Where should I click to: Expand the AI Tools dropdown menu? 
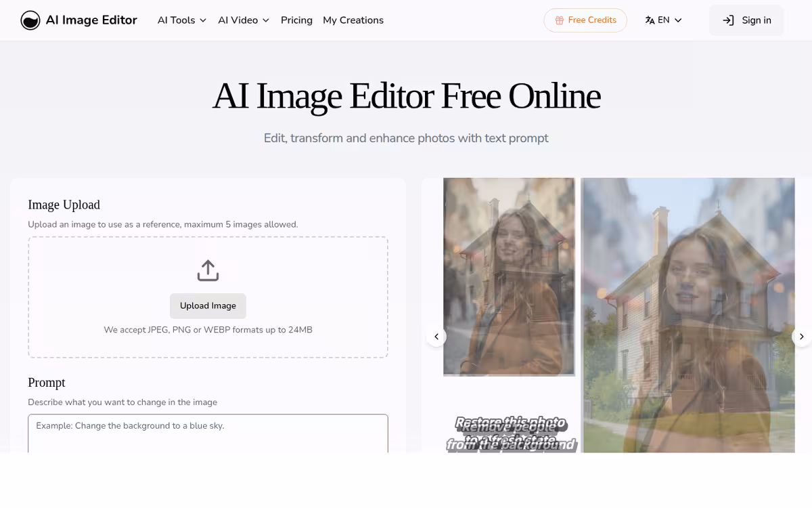point(182,20)
